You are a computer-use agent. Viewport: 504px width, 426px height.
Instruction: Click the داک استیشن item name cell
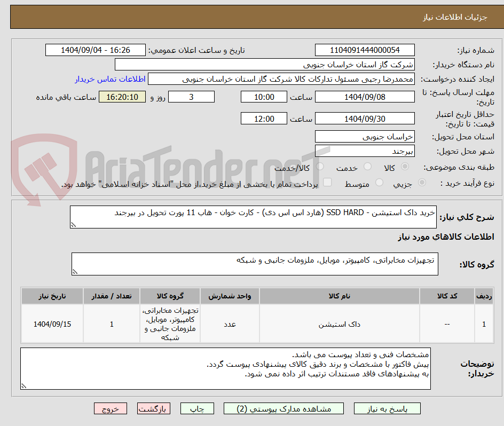coord(340,324)
